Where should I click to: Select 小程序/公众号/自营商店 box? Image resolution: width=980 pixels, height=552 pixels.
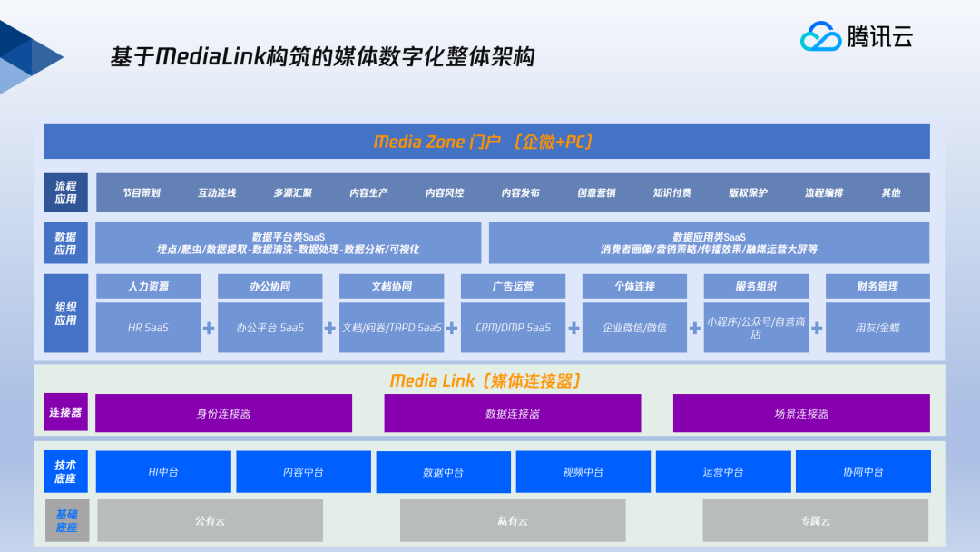coord(756,328)
